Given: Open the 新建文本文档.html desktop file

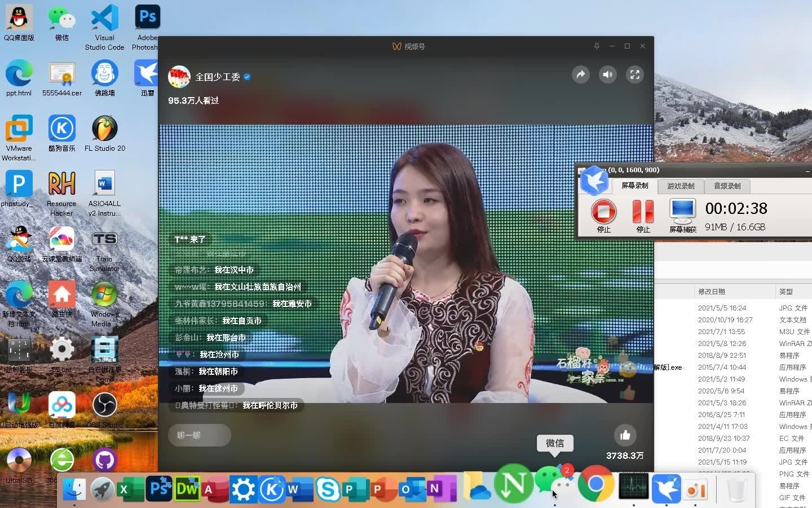Looking at the screenshot, I should 19,304.
